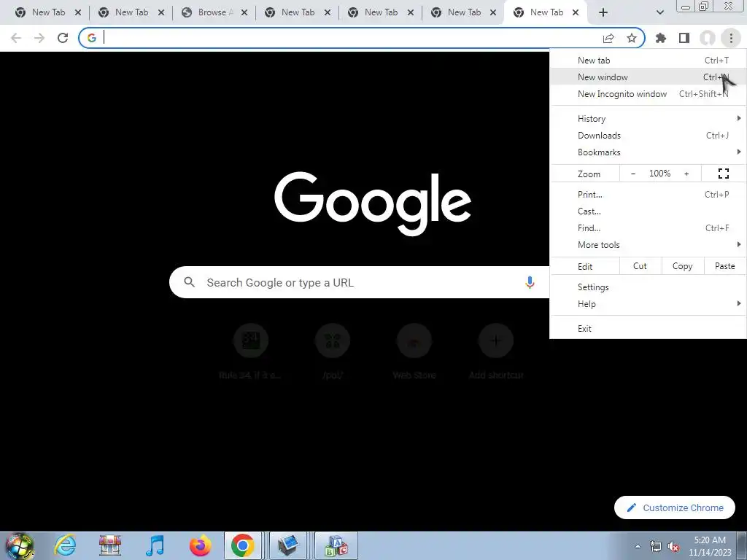Open Firefox from the taskbar
This screenshot has width=747, height=560.
[200, 545]
